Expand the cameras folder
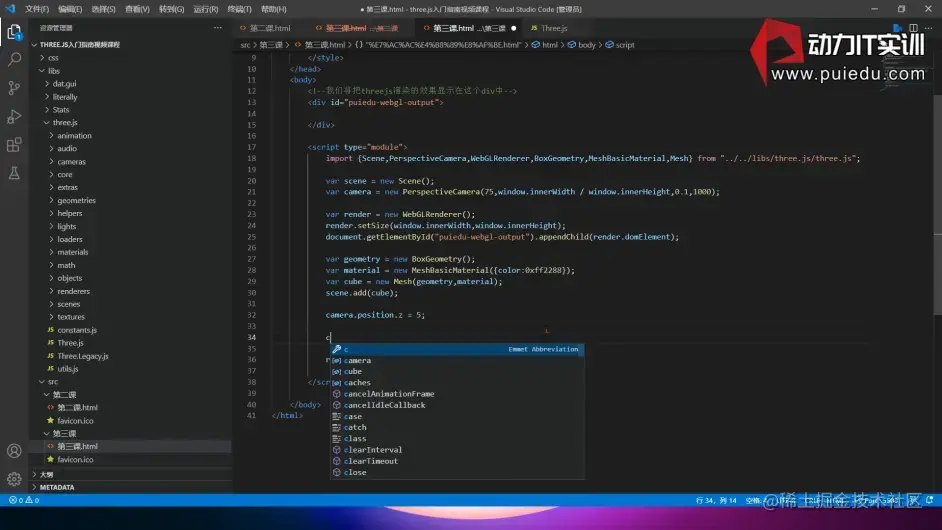 pyautogui.click(x=71, y=162)
